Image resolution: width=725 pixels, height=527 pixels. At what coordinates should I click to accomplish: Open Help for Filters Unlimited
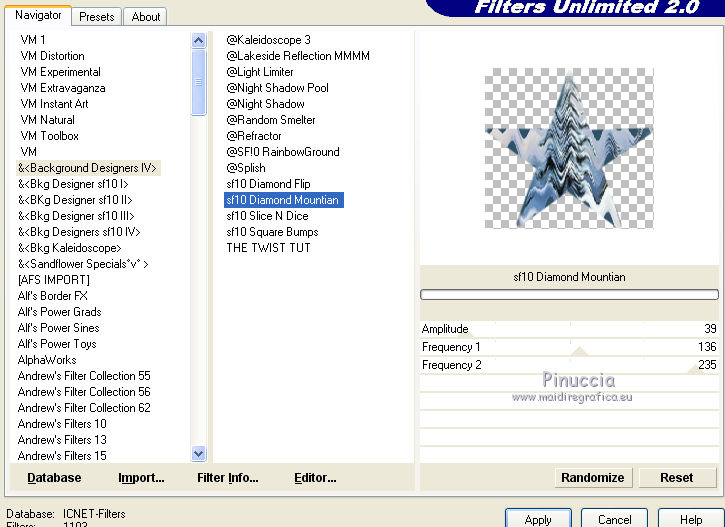click(691, 519)
